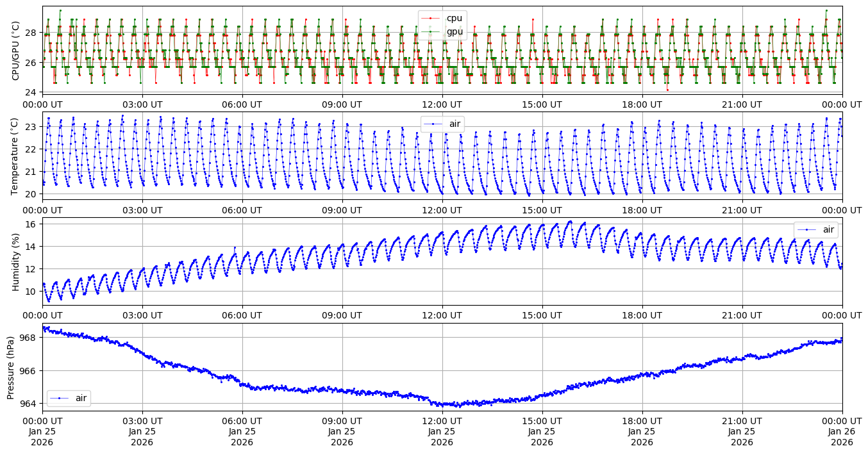This screenshot has width=868, height=453.
Task: Click the Humidity (%) y-axis label
Action: click(x=16, y=261)
